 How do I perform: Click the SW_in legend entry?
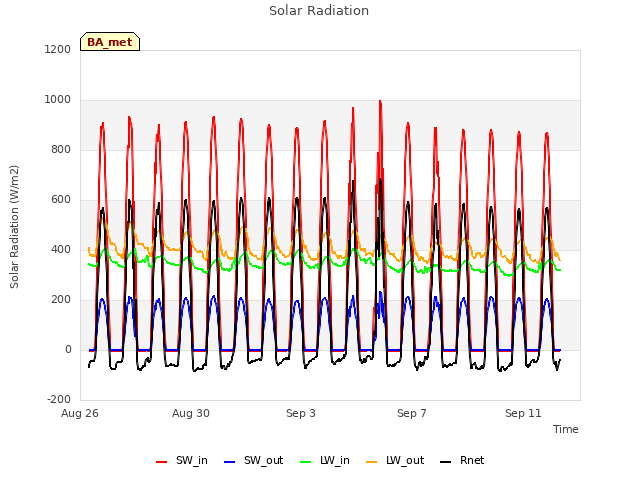click(x=182, y=461)
